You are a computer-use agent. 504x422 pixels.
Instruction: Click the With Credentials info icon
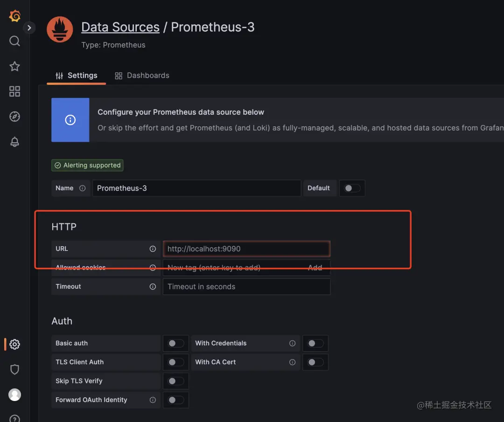click(292, 343)
